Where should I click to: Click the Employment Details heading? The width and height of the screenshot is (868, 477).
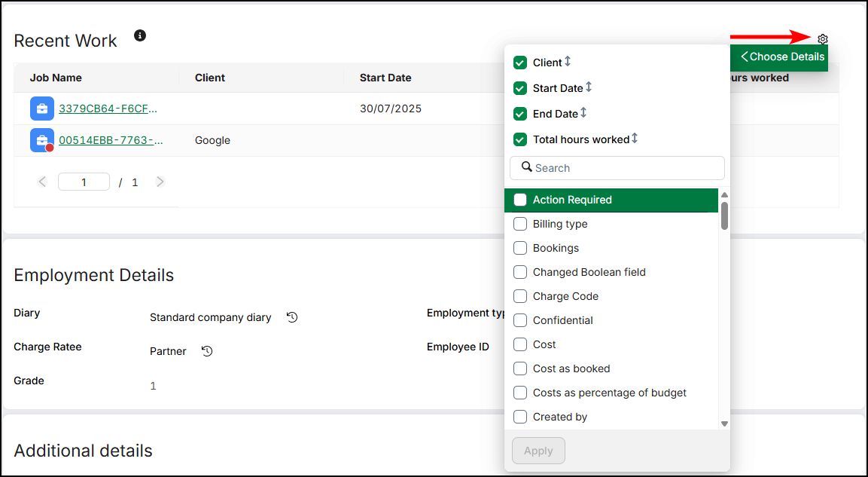(x=93, y=275)
